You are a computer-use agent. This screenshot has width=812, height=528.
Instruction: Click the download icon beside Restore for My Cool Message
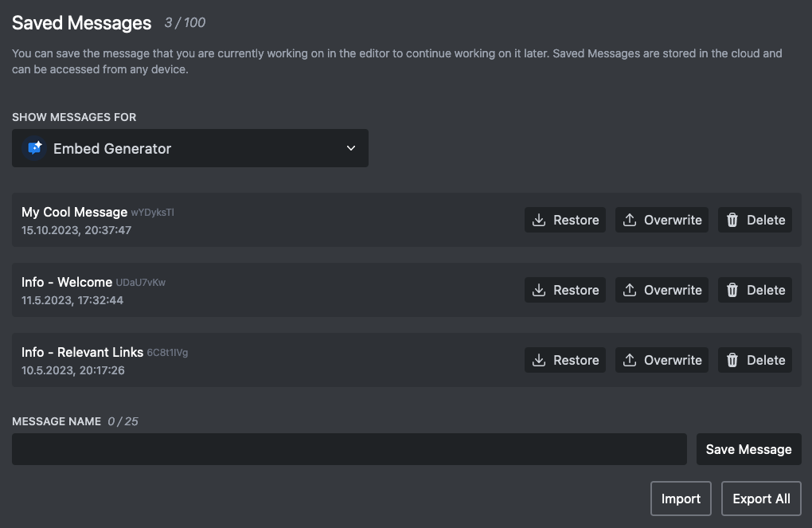(539, 220)
